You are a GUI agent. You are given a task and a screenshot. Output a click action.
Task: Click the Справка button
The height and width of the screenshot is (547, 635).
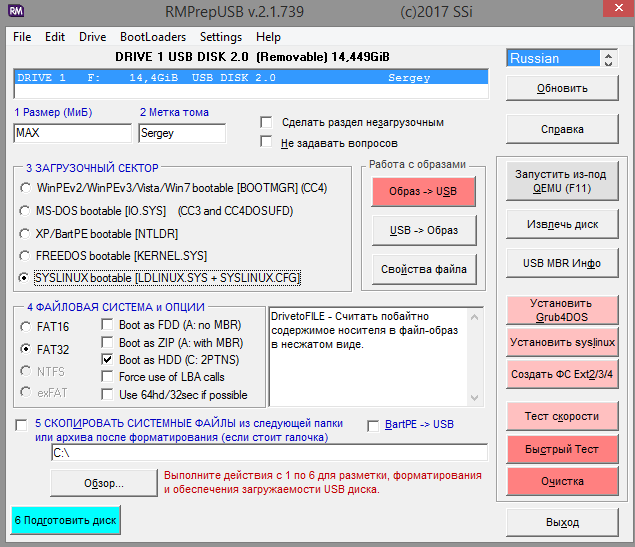[562, 129]
